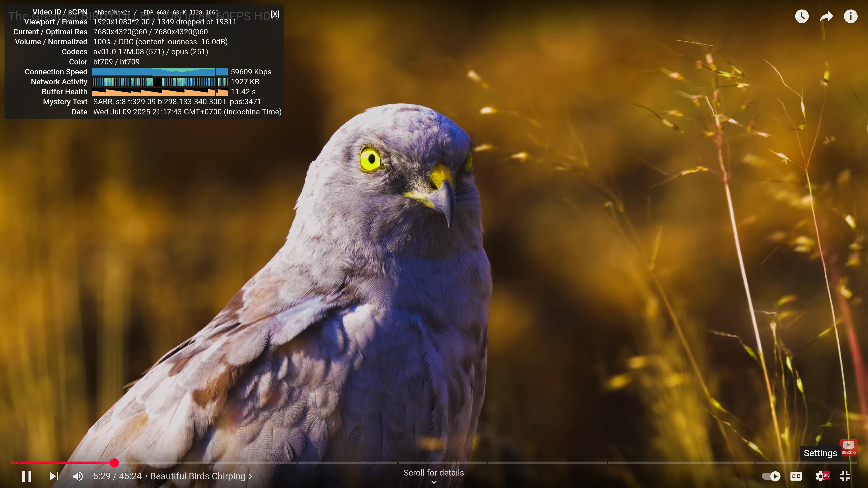Click the Buffer Health graph
This screenshot has height=488, width=868.
[x=160, y=92]
